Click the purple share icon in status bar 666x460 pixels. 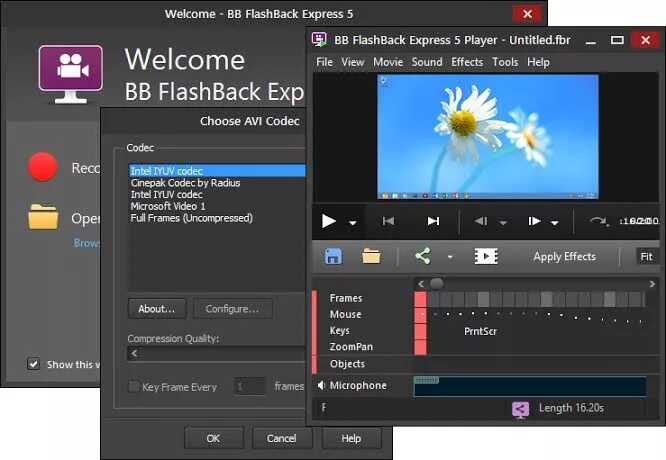[520, 410]
